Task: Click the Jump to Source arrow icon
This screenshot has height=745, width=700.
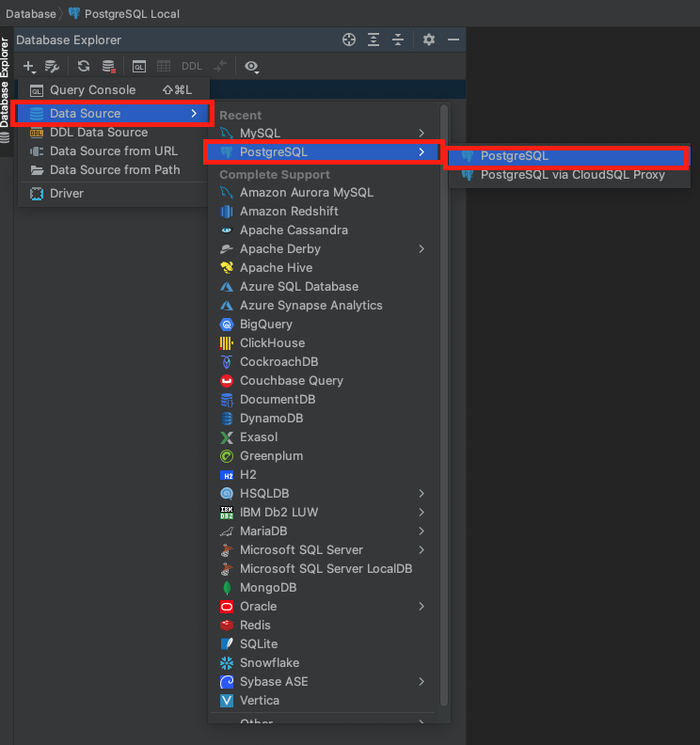Action: point(220,67)
